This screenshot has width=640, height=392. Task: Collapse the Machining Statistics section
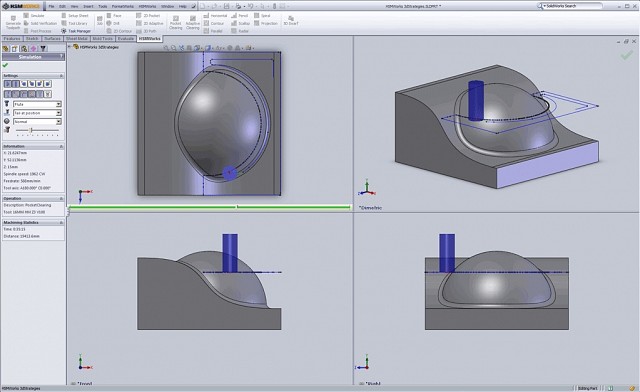click(x=61, y=223)
